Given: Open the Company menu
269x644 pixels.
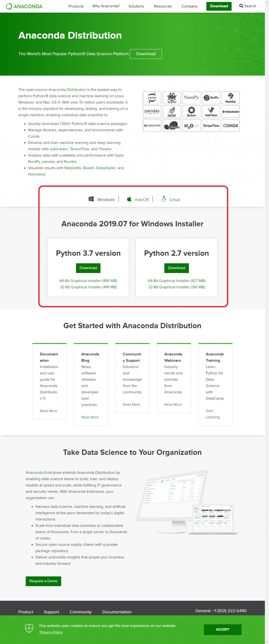Looking at the screenshot, I should pyautogui.click(x=189, y=6).
